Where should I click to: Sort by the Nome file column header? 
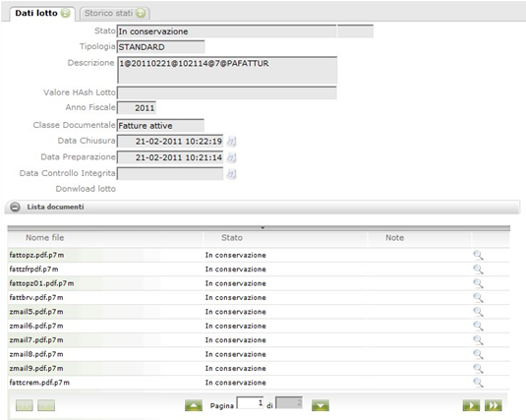point(44,238)
